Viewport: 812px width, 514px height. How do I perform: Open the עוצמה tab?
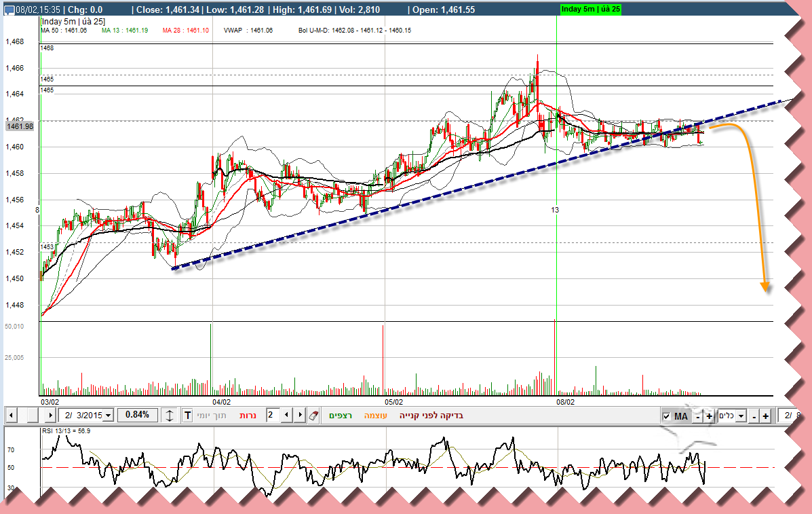pos(375,416)
